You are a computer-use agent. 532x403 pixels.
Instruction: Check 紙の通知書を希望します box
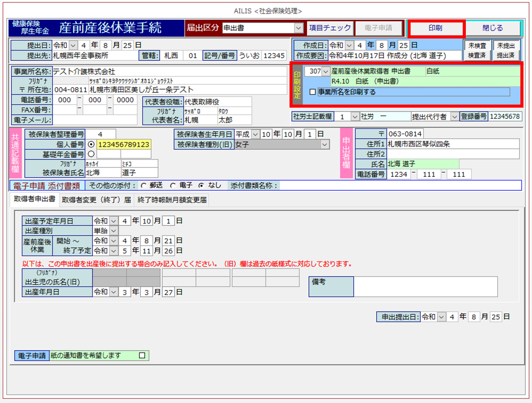click(x=142, y=356)
